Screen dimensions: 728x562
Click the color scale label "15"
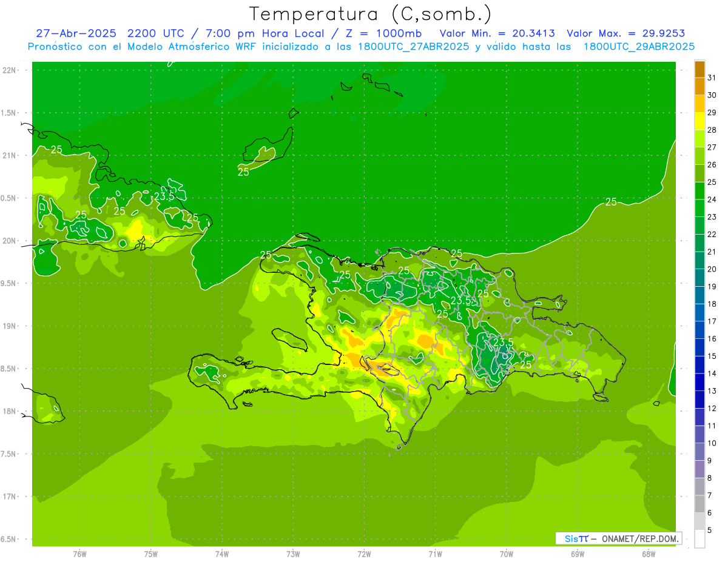click(712, 356)
